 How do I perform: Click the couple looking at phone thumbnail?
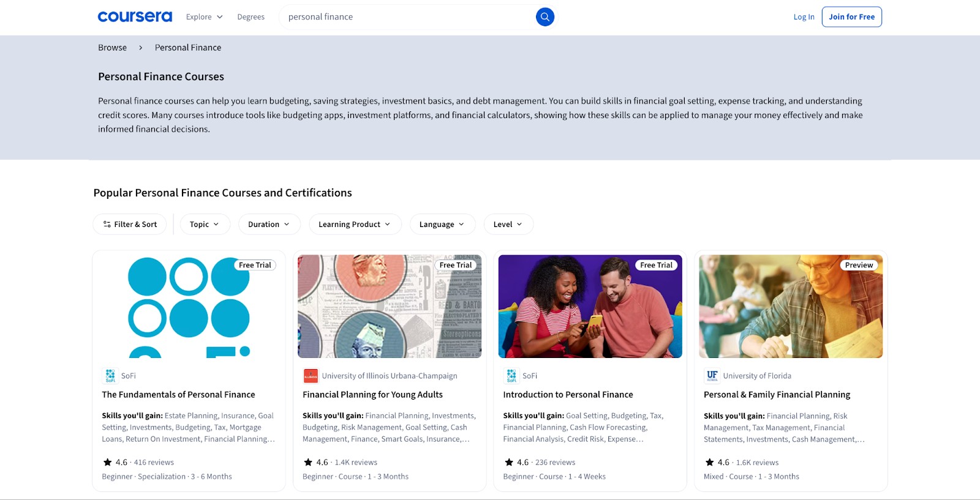(590, 306)
